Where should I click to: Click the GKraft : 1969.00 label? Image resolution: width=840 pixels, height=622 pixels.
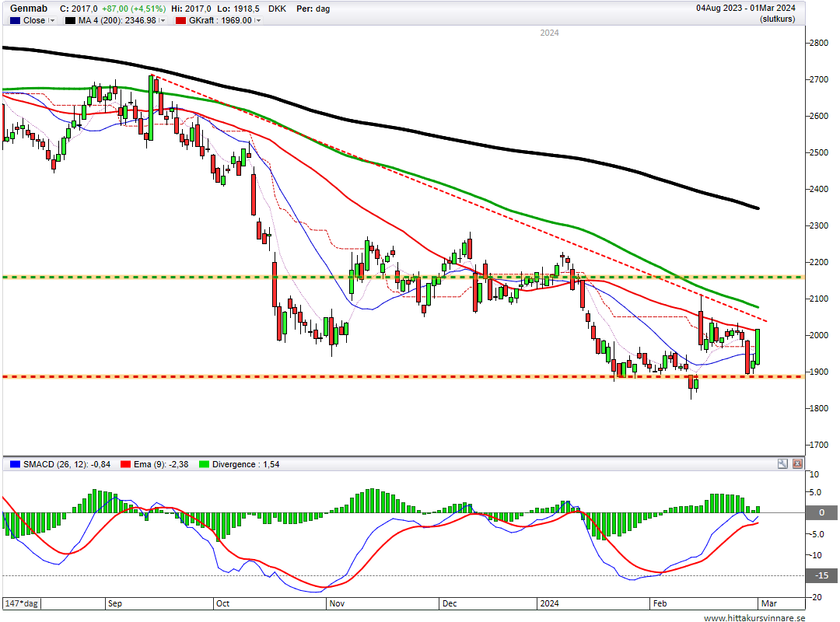tap(220, 20)
